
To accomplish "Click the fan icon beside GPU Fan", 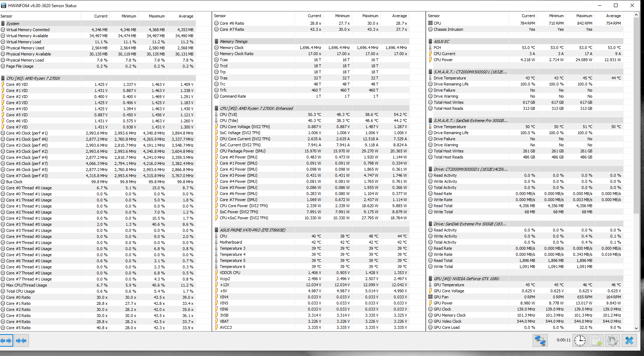I will coord(430,297).
